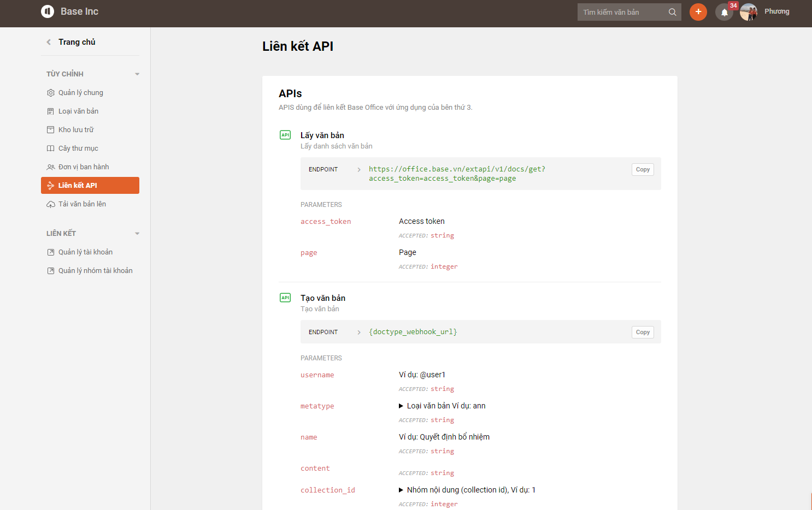812x510 pixels.
Task: Open Phương's profile avatar
Action: coord(749,12)
